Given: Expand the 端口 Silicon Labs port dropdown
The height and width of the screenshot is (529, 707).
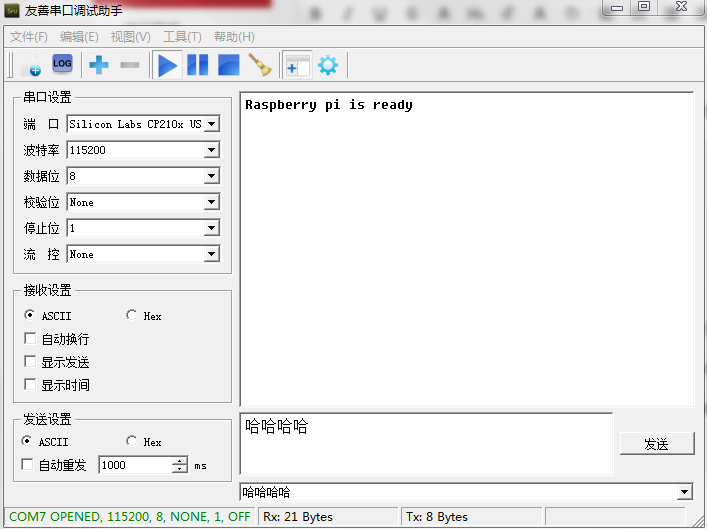Looking at the screenshot, I should [x=211, y=124].
